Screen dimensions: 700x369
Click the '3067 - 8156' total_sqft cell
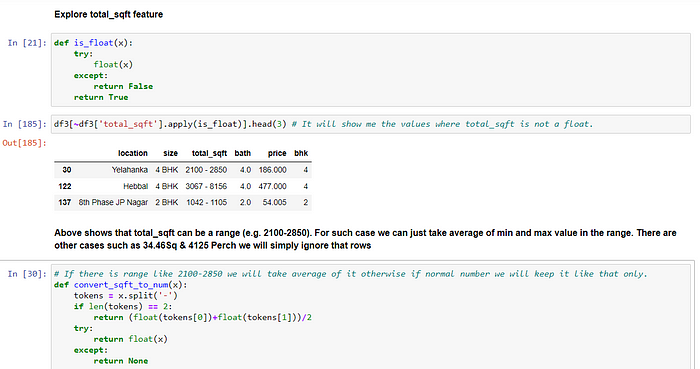click(x=206, y=186)
